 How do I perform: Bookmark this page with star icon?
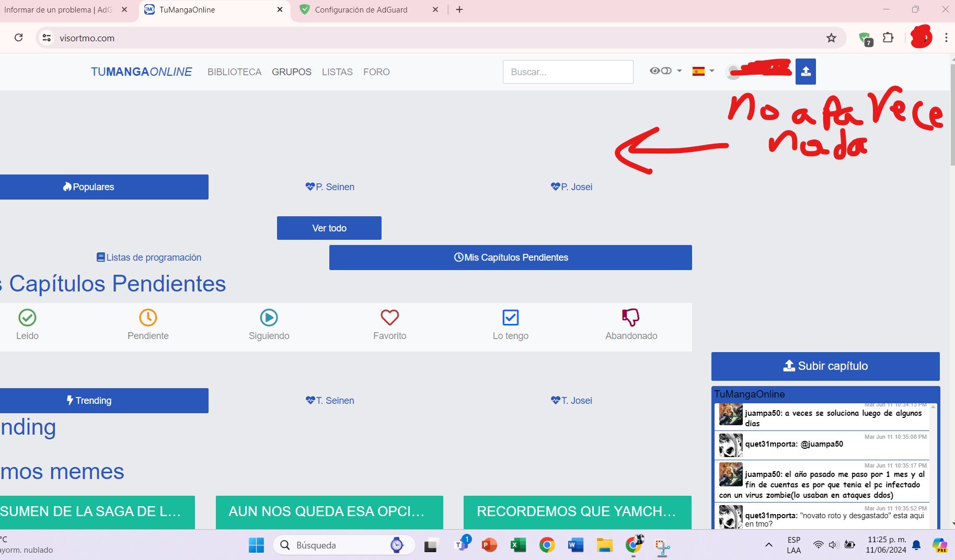point(831,38)
